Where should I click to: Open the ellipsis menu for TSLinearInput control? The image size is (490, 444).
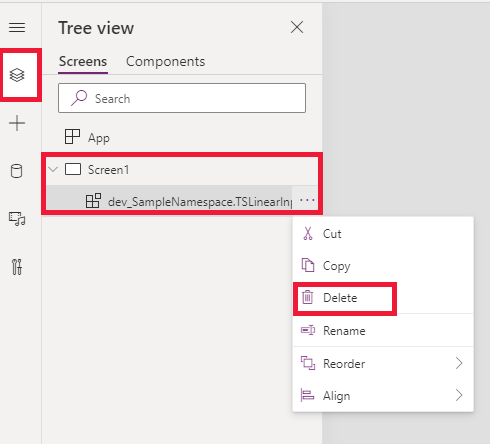coord(307,200)
